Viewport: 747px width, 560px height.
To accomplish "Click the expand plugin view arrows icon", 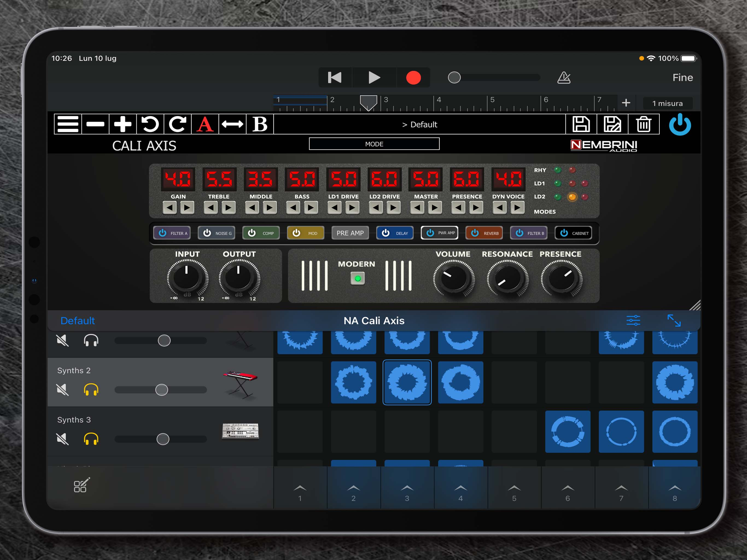I will point(674,320).
